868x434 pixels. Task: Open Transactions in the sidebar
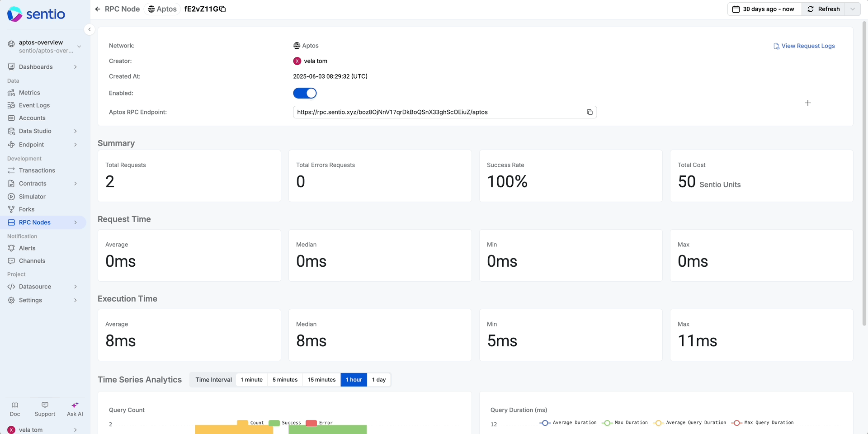click(x=37, y=170)
